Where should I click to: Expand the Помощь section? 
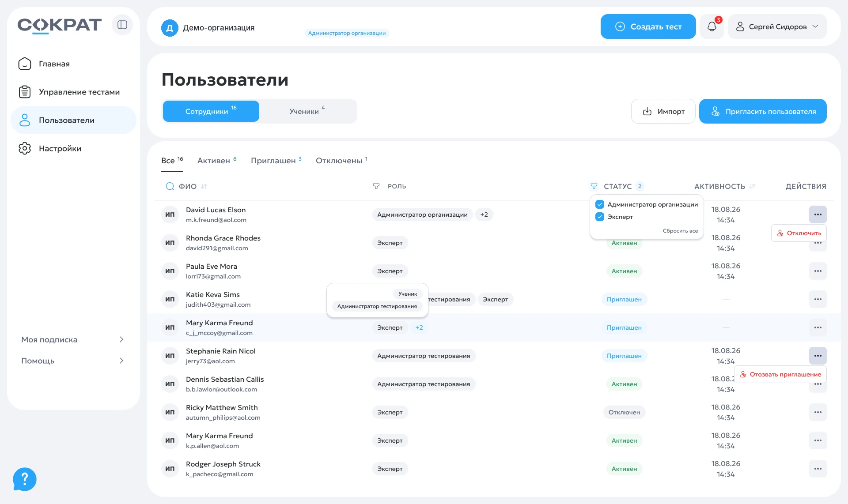coord(73,361)
